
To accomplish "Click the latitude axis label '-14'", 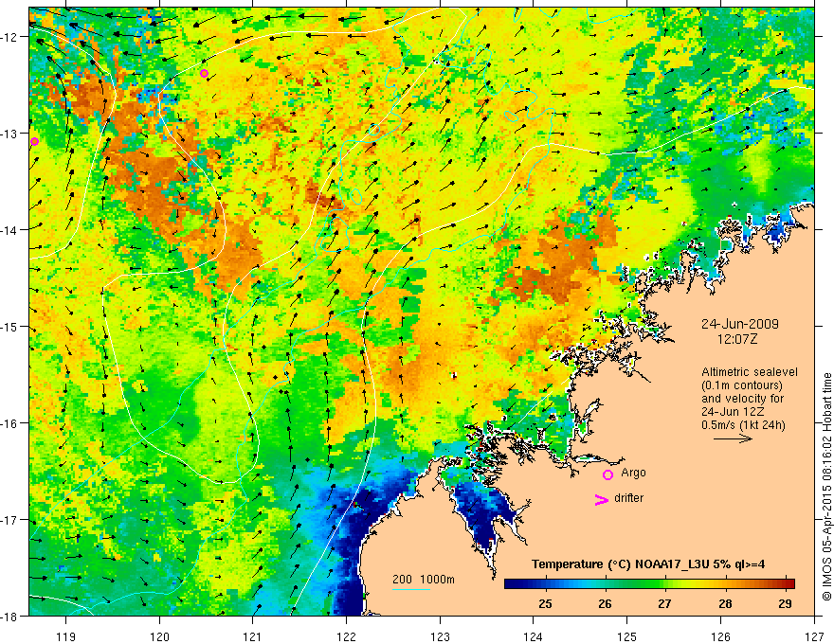I will (x=10, y=230).
